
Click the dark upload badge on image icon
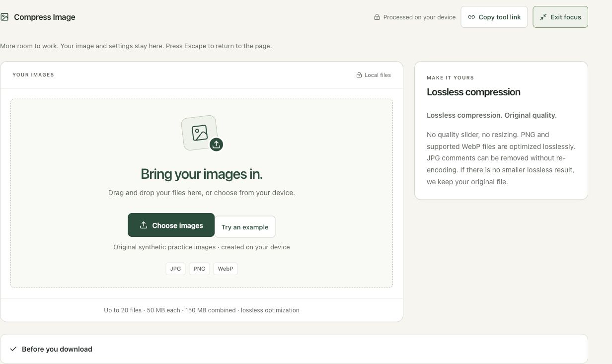point(216,145)
